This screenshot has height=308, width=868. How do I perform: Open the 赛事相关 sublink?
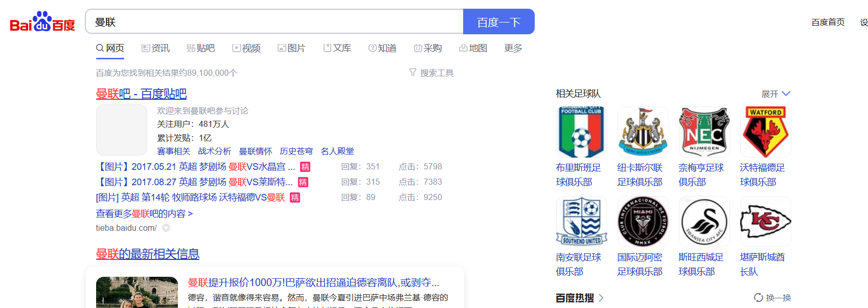coord(174,151)
